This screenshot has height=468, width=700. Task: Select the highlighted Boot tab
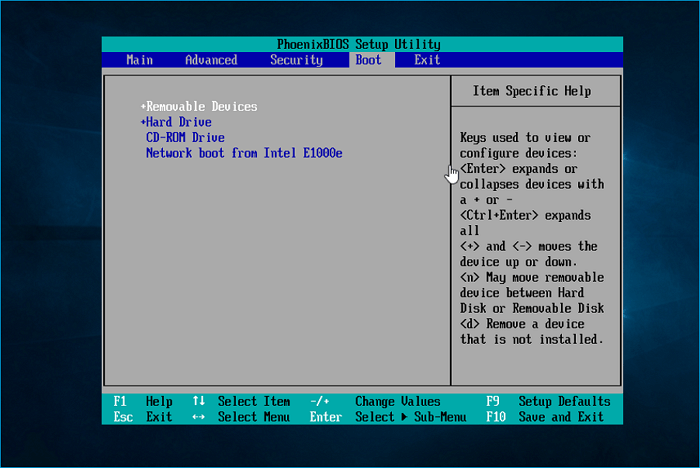pyautogui.click(x=368, y=60)
